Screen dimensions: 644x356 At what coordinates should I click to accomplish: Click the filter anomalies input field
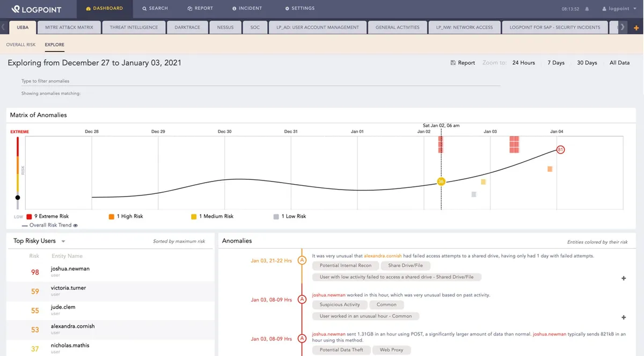click(x=260, y=81)
